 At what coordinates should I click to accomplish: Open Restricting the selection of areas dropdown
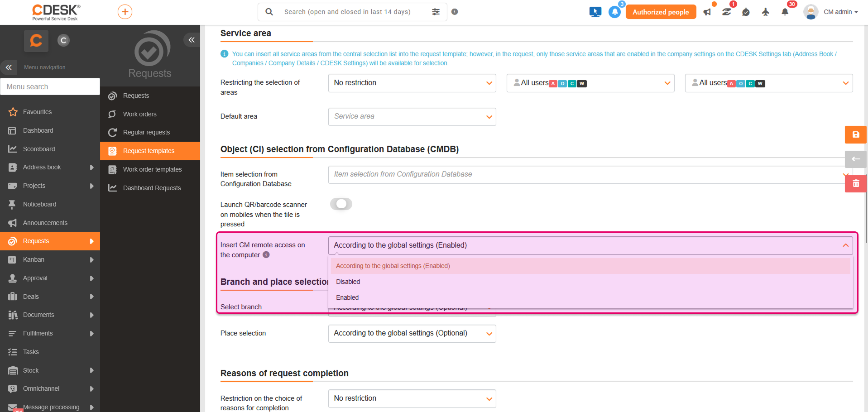coord(412,83)
